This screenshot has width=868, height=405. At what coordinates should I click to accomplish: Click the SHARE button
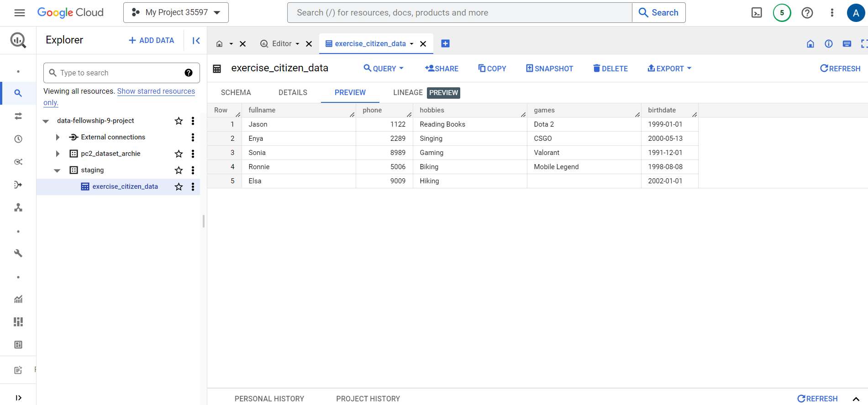coord(442,69)
